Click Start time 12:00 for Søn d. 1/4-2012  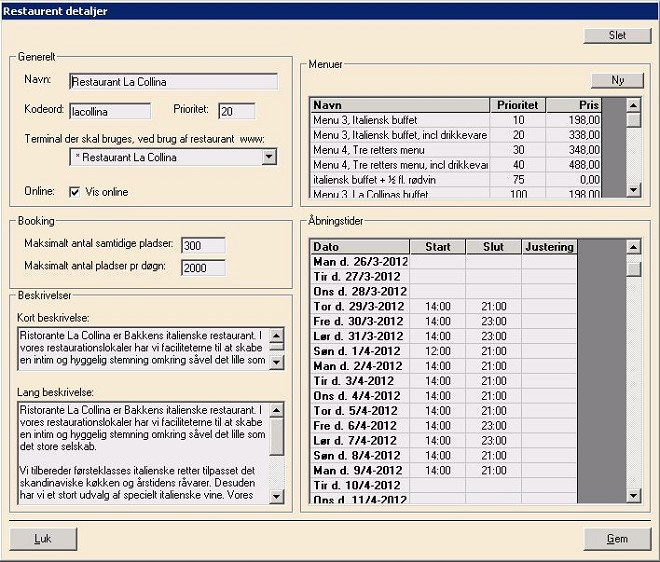pyautogui.click(x=438, y=351)
